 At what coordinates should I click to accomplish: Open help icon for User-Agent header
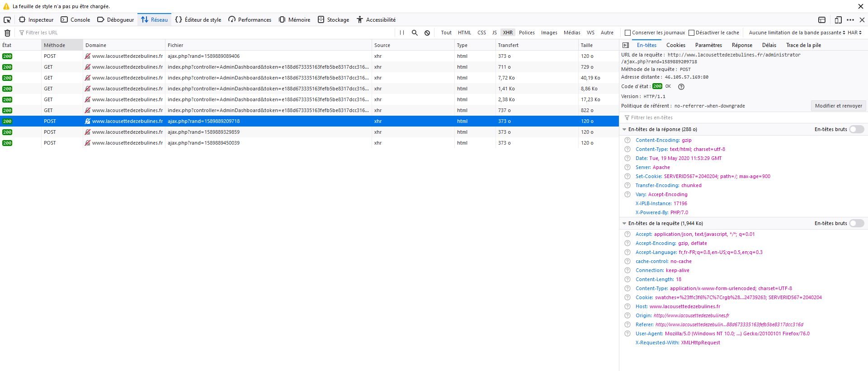627,333
